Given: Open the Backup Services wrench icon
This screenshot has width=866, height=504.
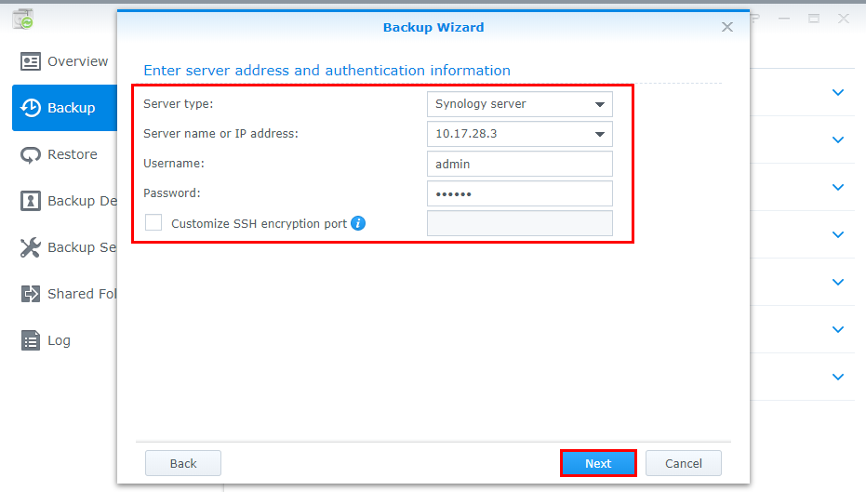Looking at the screenshot, I should [31, 247].
